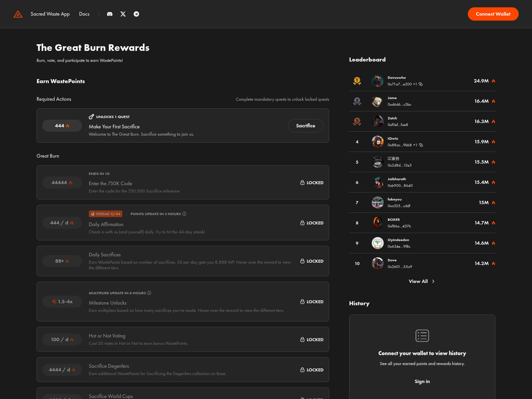Click the 100 / d reward badge
532x399 pixels.
coord(62,339)
